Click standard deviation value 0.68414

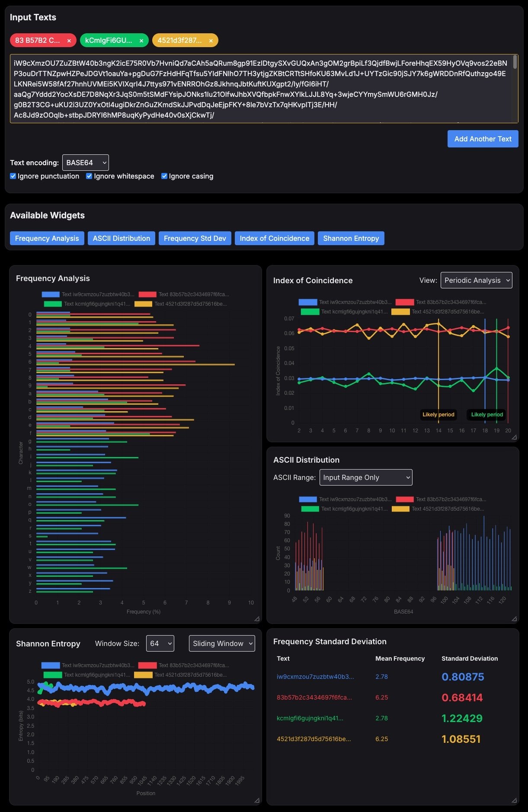(x=462, y=698)
